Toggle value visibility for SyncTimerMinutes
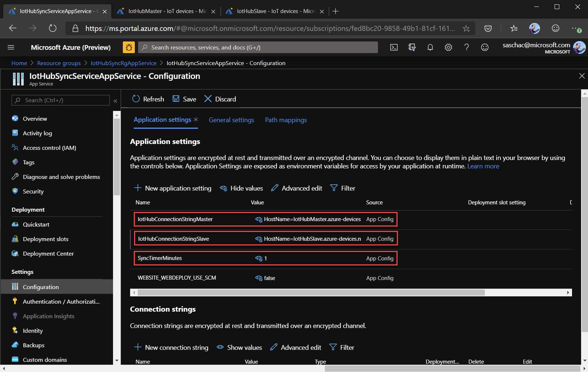This screenshot has height=372, width=588. click(258, 258)
